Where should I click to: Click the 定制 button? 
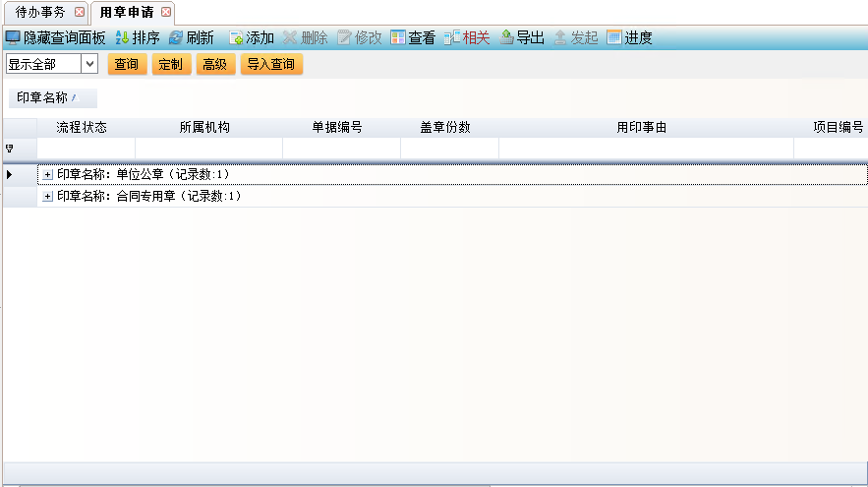pos(171,64)
